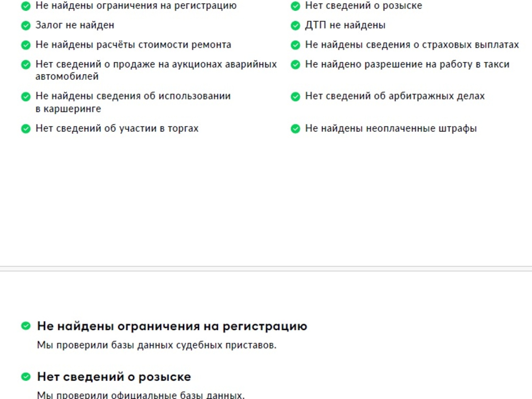Click check icon next to 'Нет сведений об участии в торгах'
532x399 pixels.
point(26,129)
